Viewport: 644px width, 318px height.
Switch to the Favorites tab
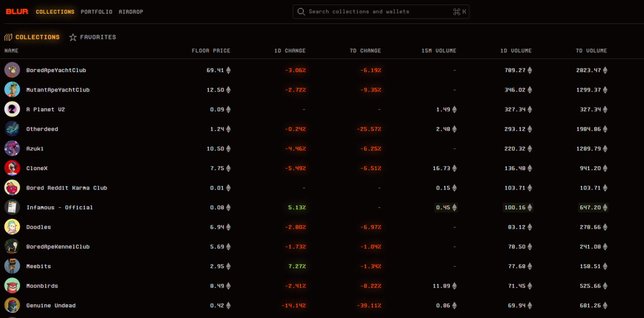(x=98, y=37)
